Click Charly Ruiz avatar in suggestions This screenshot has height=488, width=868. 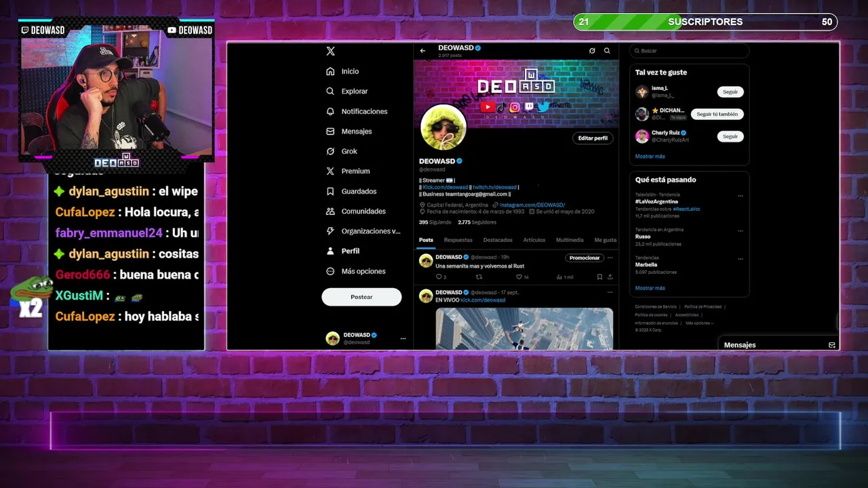[642, 136]
